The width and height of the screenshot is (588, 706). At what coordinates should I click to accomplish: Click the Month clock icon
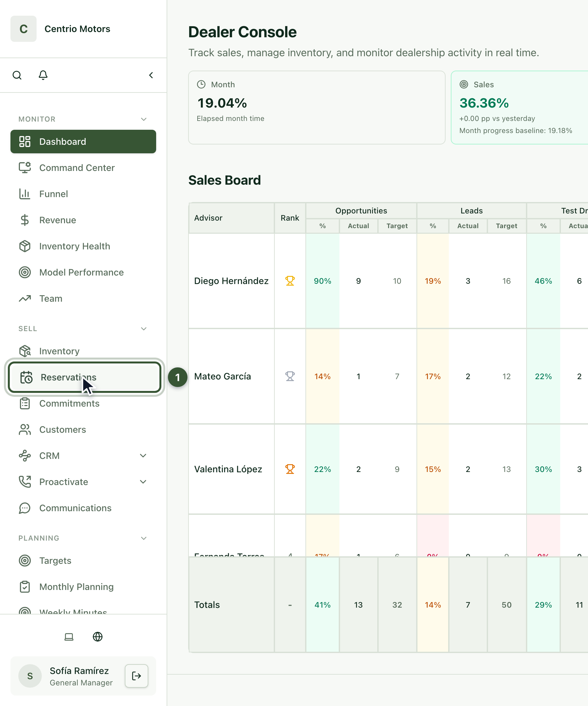(201, 84)
